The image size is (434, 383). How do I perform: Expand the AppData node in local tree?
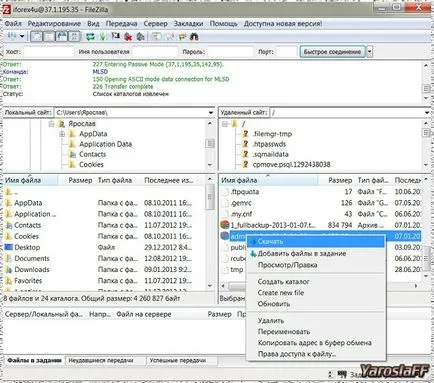point(62,134)
